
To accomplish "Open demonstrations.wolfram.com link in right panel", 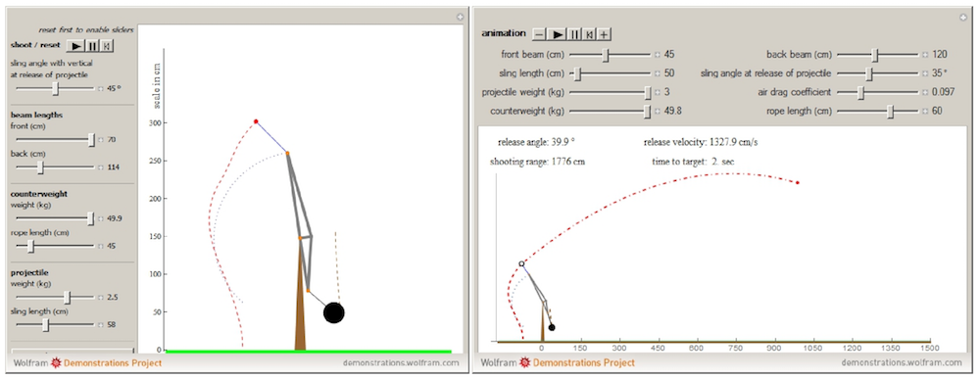I will [902, 362].
